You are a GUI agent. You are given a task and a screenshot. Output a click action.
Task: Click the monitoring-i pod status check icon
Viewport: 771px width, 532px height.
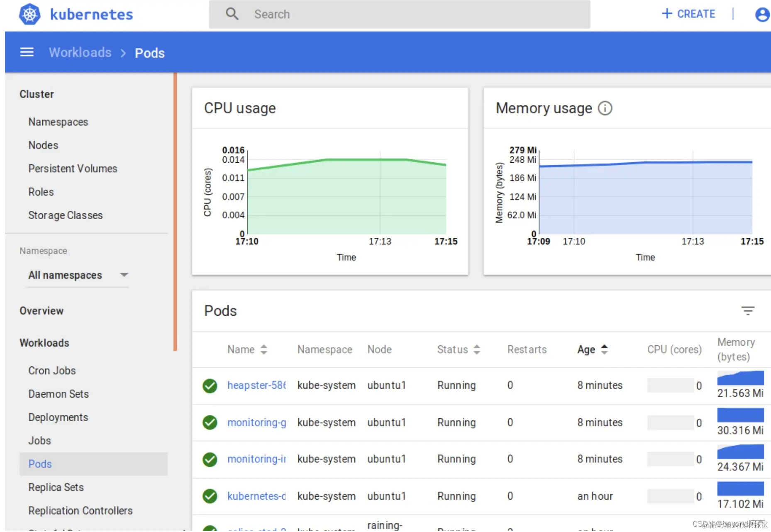click(210, 459)
